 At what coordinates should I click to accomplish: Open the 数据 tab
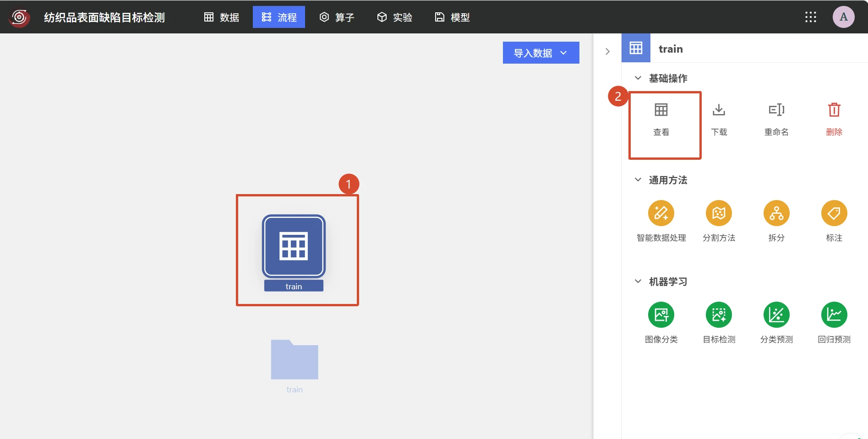pyautogui.click(x=222, y=17)
